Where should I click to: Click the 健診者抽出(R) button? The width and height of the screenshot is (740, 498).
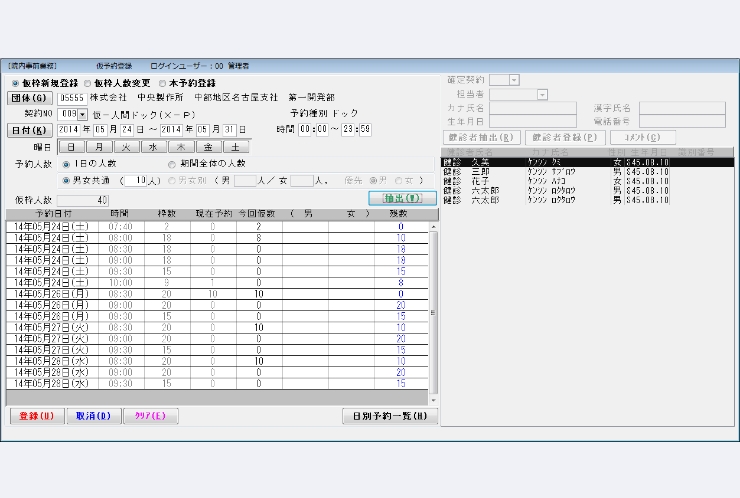click(x=481, y=137)
